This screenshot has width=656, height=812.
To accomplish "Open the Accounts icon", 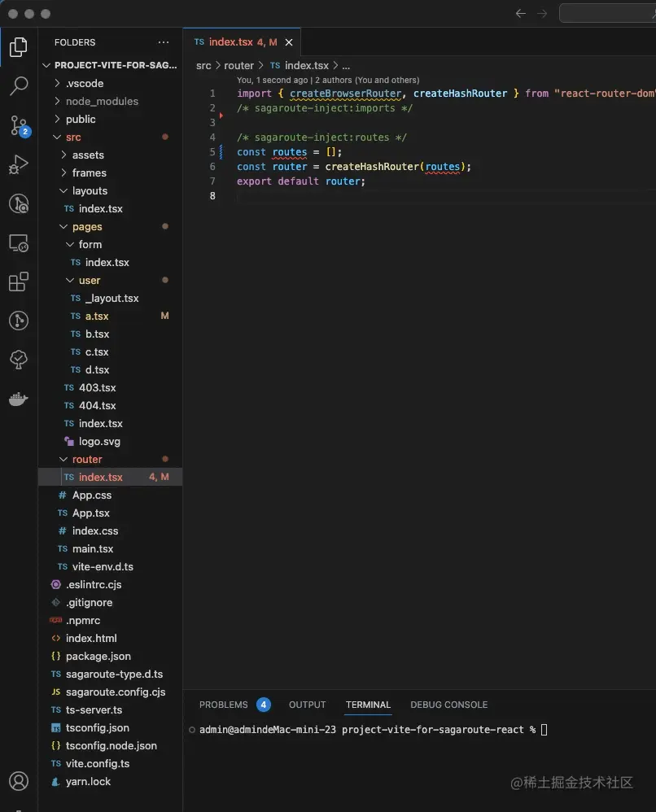I will pyautogui.click(x=19, y=781).
